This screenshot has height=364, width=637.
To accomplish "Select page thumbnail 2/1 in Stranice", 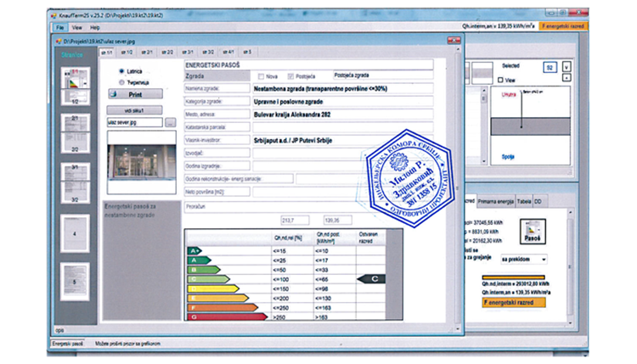I will click(75, 123).
